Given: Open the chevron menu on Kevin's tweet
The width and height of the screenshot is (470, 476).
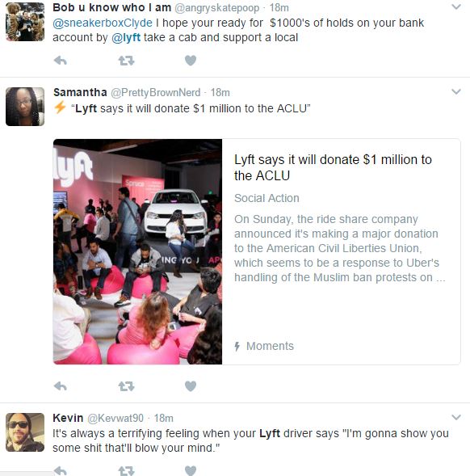Looking at the screenshot, I should (x=456, y=417).
